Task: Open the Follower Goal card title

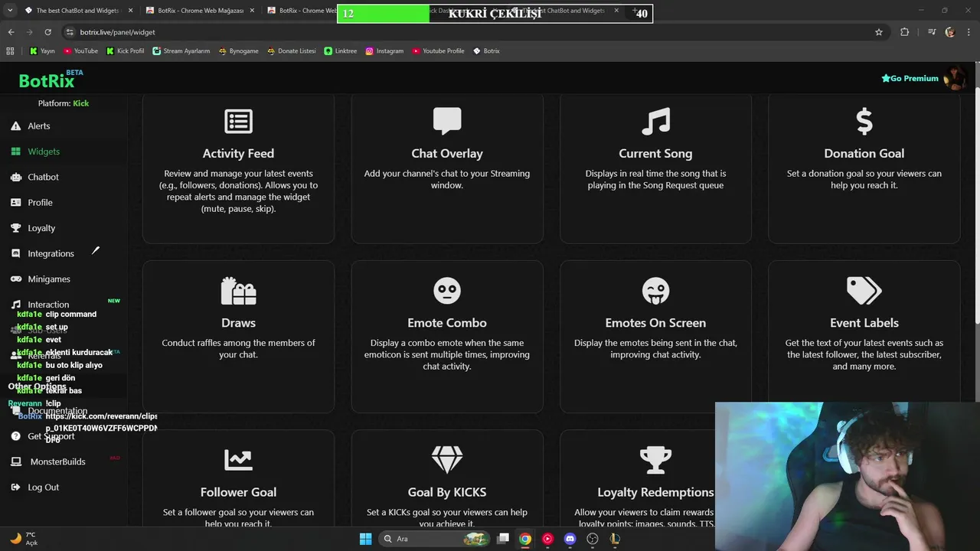Action: tap(238, 492)
